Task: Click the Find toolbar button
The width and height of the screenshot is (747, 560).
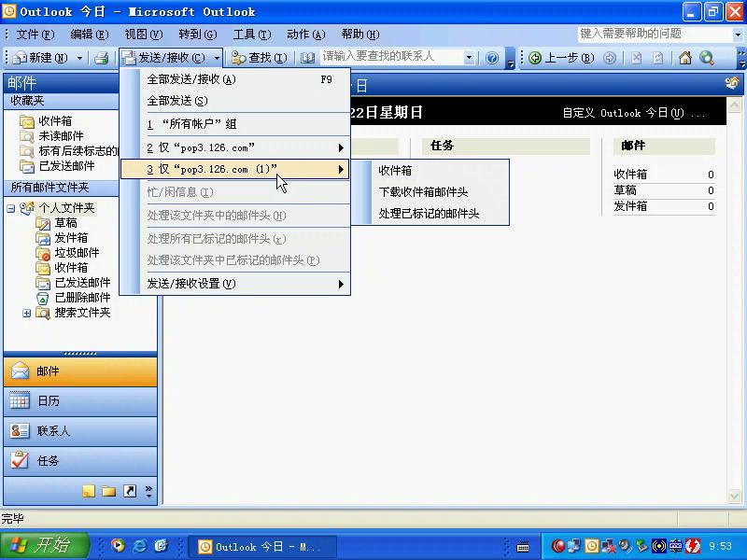Action: click(x=260, y=58)
